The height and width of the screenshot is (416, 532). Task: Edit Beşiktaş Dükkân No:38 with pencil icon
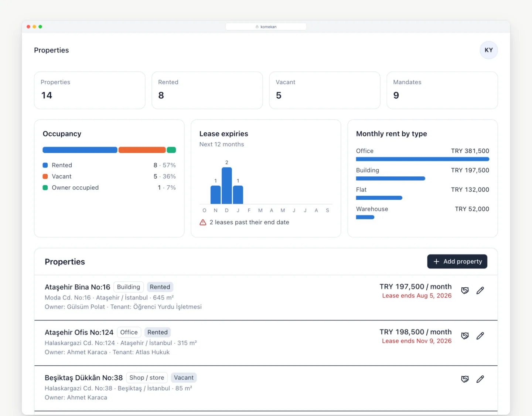(480, 379)
